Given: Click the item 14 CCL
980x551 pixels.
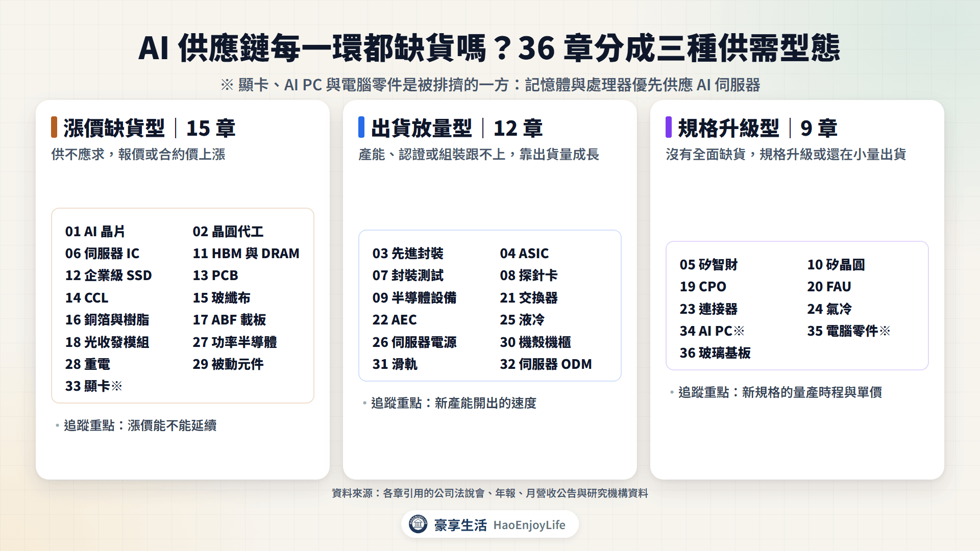Looking at the screenshot, I should 87,298.
